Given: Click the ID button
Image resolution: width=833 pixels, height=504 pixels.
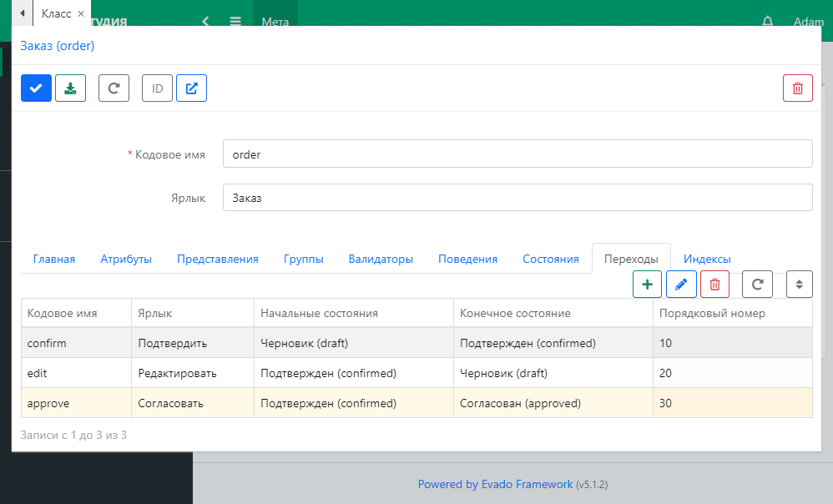Looking at the screenshot, I should click(157, 88).
